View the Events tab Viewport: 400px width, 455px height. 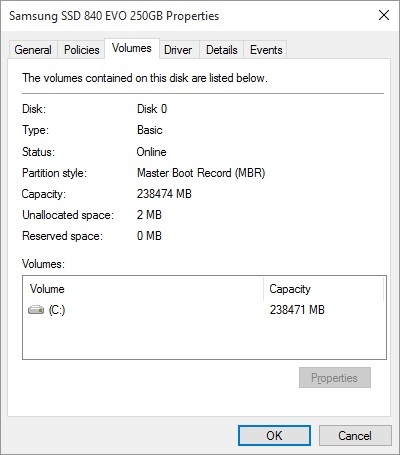click(266, 50)
